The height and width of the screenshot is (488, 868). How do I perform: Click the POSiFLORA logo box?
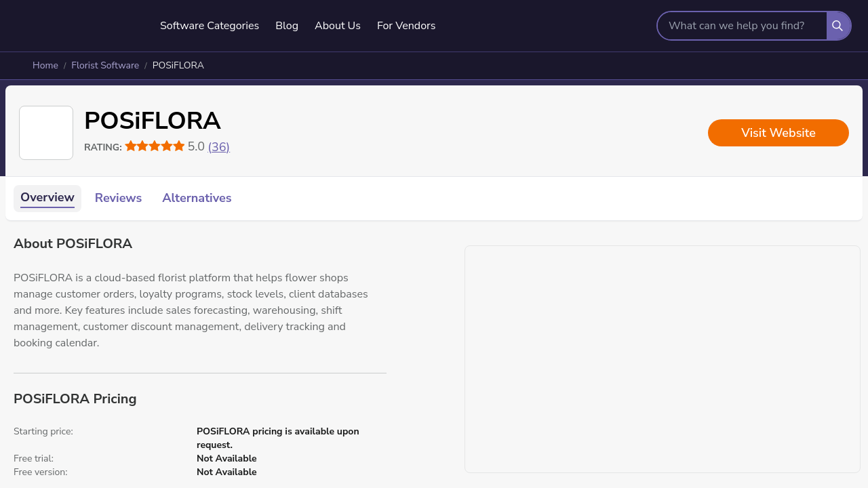point(46,133)
